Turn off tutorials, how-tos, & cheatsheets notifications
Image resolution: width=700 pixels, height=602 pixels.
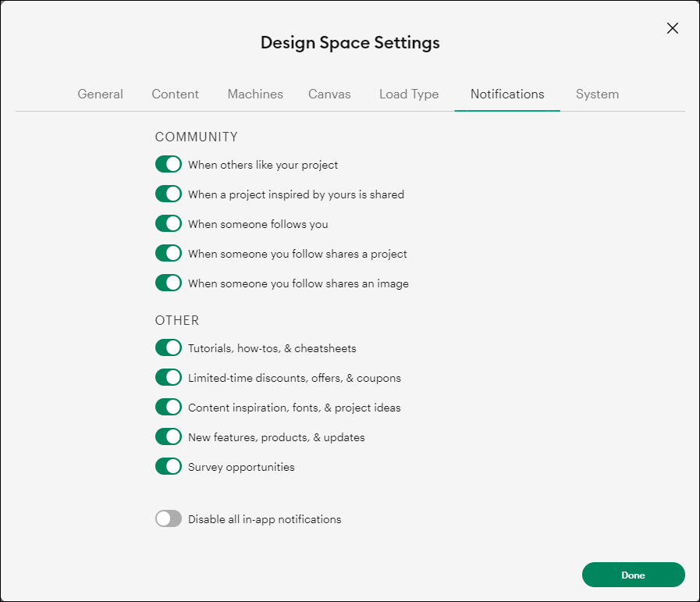click(x=168, y=347)
